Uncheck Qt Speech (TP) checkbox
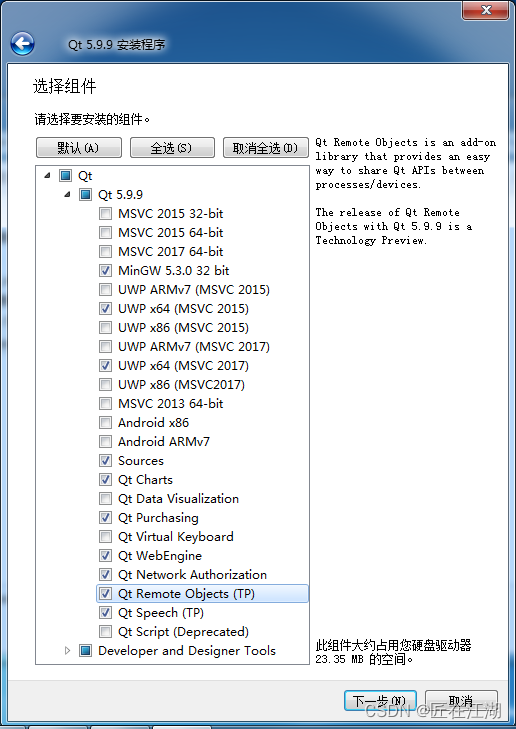 coord(106,613)
